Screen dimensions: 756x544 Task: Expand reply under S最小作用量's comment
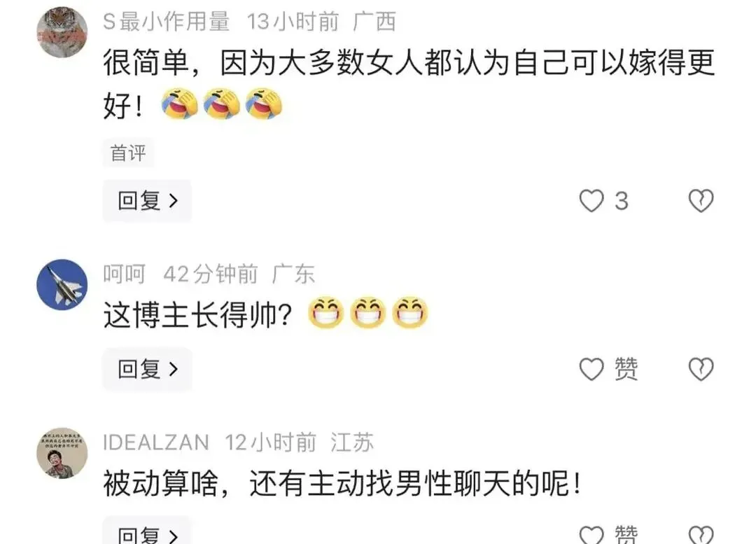(147, 201)
